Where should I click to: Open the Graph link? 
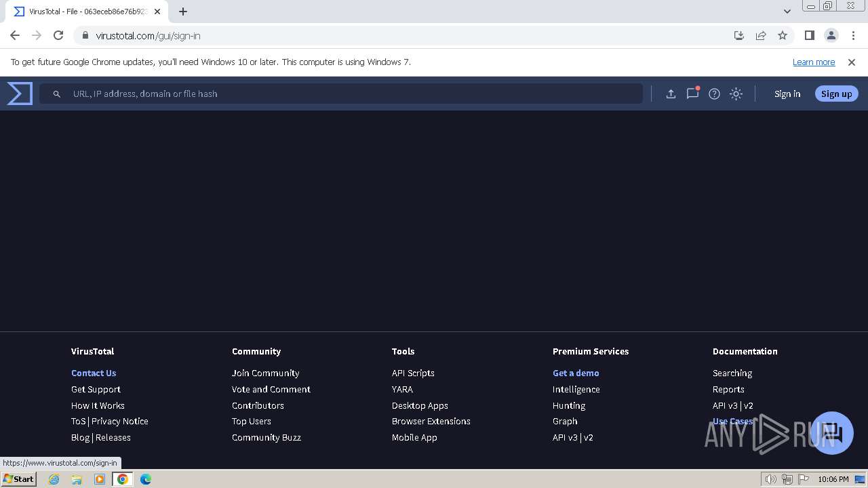coord(565,421)
